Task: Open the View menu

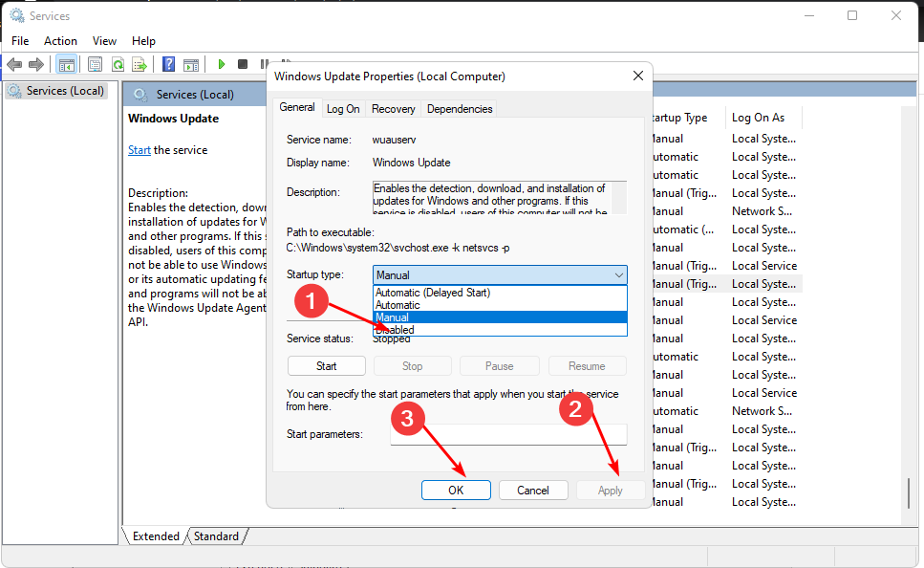Action: pyautogui.click(x=104, y=41)
